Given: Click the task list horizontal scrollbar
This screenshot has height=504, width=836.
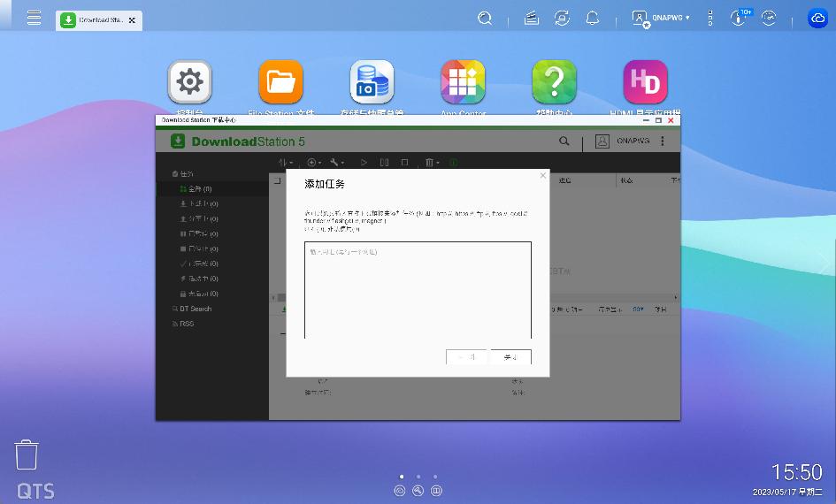Looking at the screenshot, I should click(474, 297).
